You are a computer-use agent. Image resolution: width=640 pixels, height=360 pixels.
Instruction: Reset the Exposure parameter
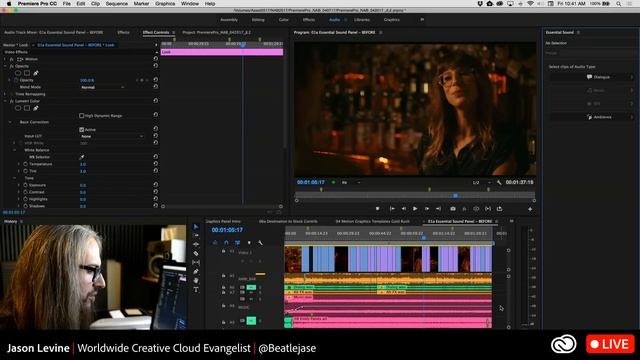pos(156,185)
